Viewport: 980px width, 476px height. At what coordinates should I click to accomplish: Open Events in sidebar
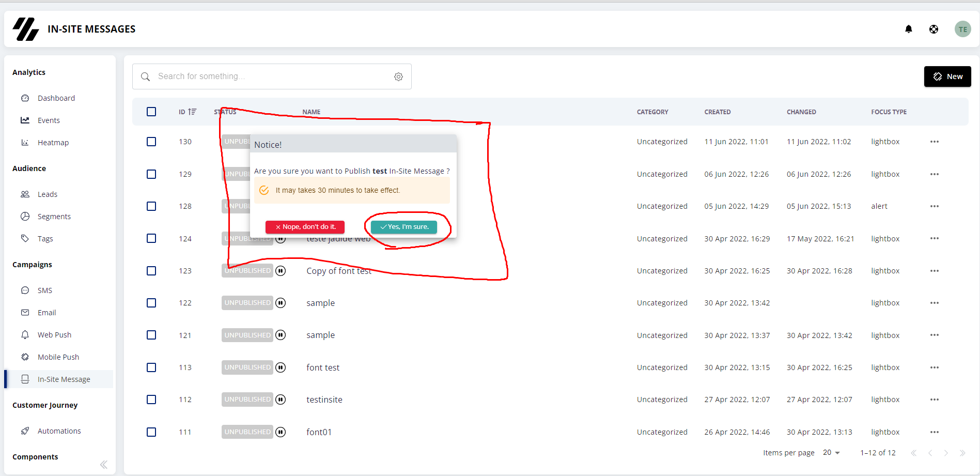49,120
